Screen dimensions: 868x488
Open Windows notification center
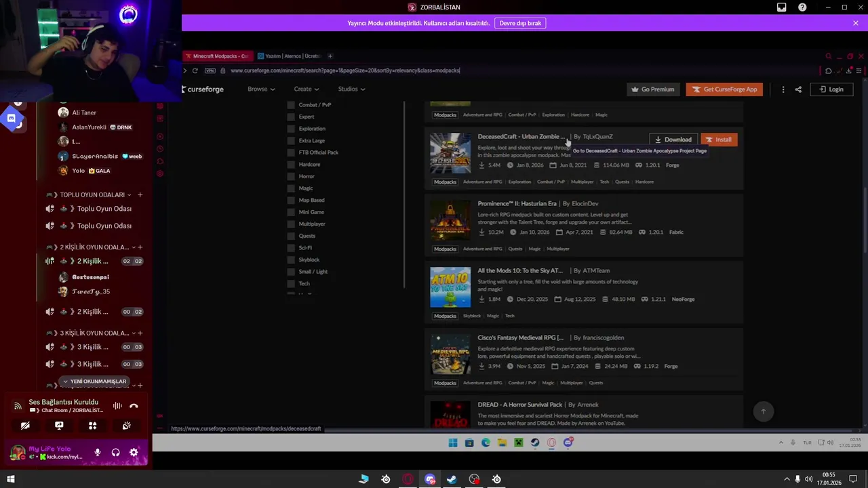853,479
